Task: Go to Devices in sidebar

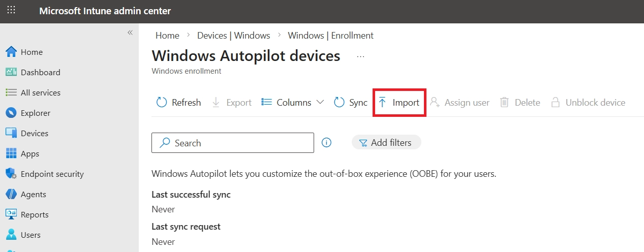Action: (34, 133)
